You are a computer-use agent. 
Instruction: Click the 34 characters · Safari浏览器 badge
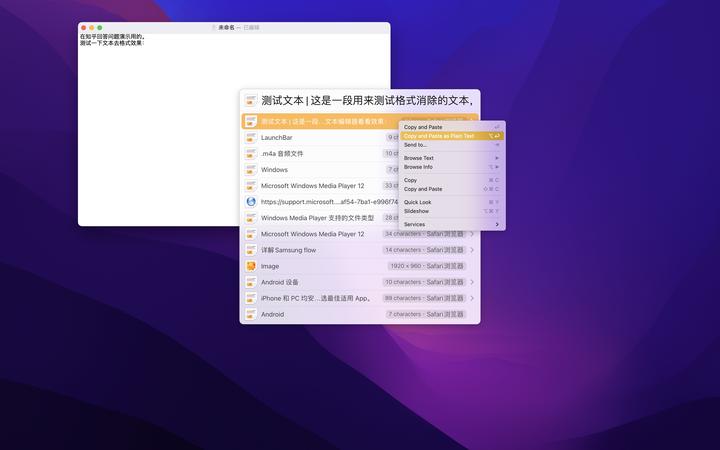tap(424, 234)
